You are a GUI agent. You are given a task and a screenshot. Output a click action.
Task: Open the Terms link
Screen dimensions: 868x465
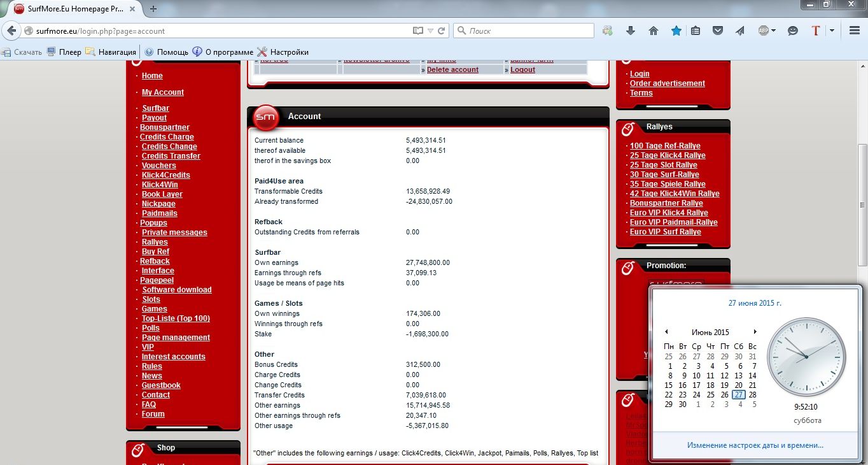point(641,93)
